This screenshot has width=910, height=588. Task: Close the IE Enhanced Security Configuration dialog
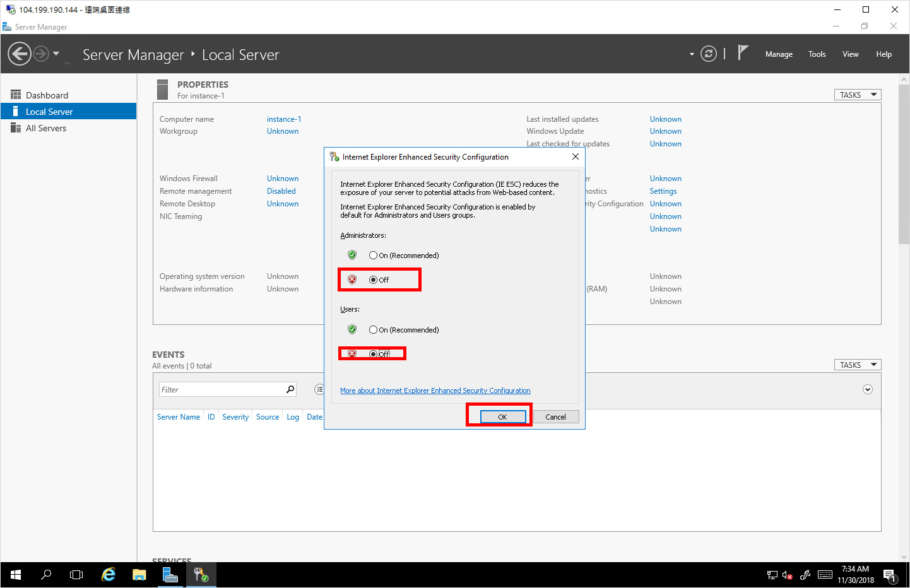pos(575,156)
